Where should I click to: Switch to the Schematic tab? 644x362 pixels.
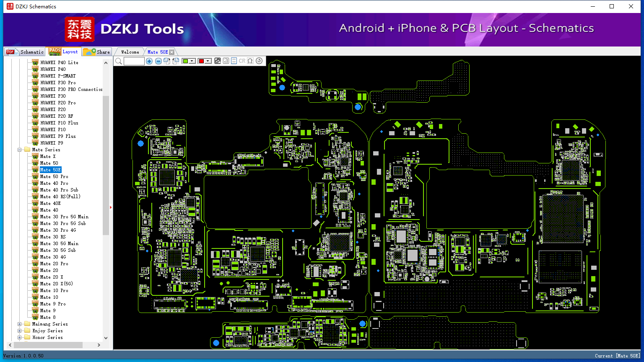pyautogui.click(x=25, y=52)
